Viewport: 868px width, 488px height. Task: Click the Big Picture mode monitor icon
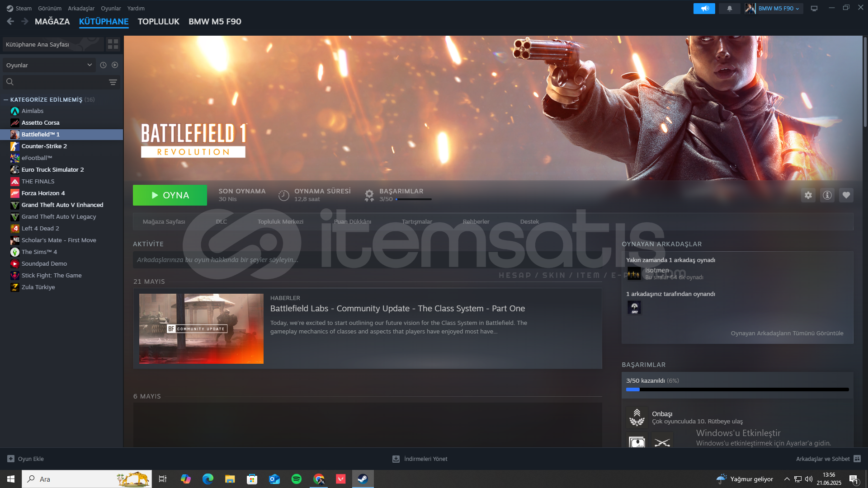tap(814, 9)
